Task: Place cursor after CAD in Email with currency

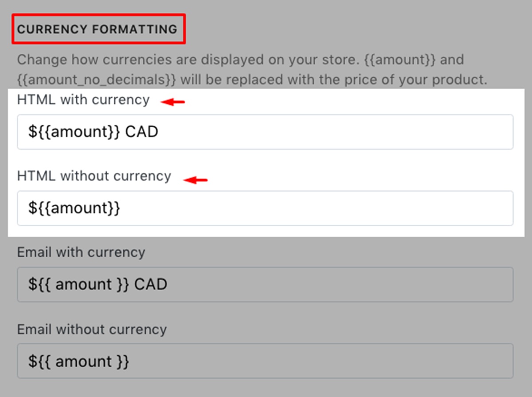Action: coord(168,284)
